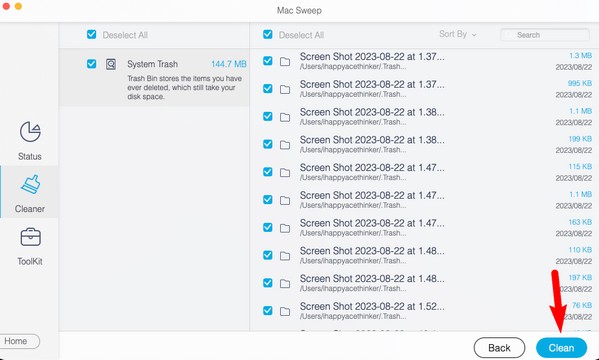Select the Screen Shot 1.37 file sized 1.3 MB
This screenshot has height=360, width=599.
(372, 57)
